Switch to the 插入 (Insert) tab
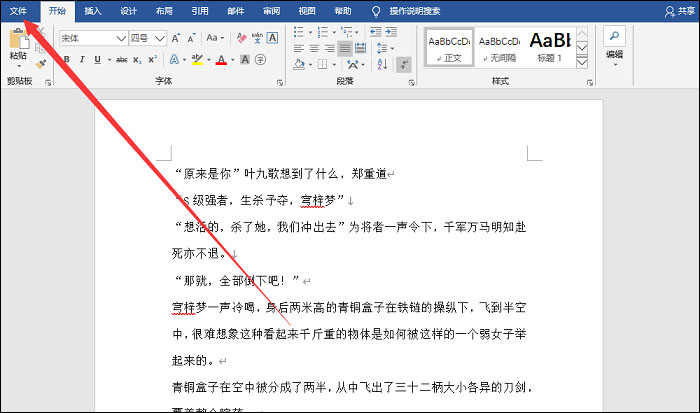 (93, 11)
